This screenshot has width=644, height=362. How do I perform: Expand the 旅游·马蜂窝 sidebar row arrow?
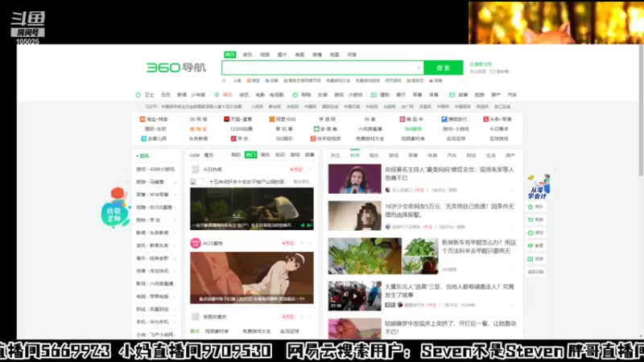pos(175,182)
